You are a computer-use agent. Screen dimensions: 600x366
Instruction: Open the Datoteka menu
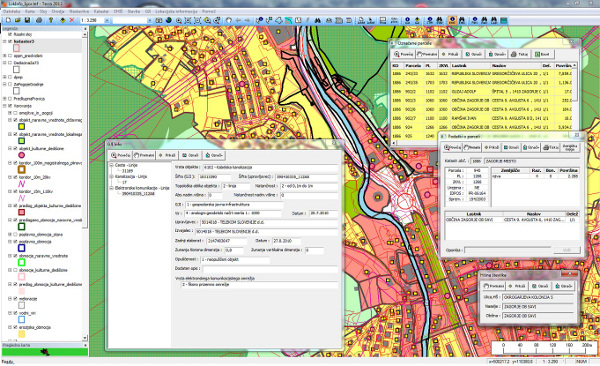pos(12,12)
